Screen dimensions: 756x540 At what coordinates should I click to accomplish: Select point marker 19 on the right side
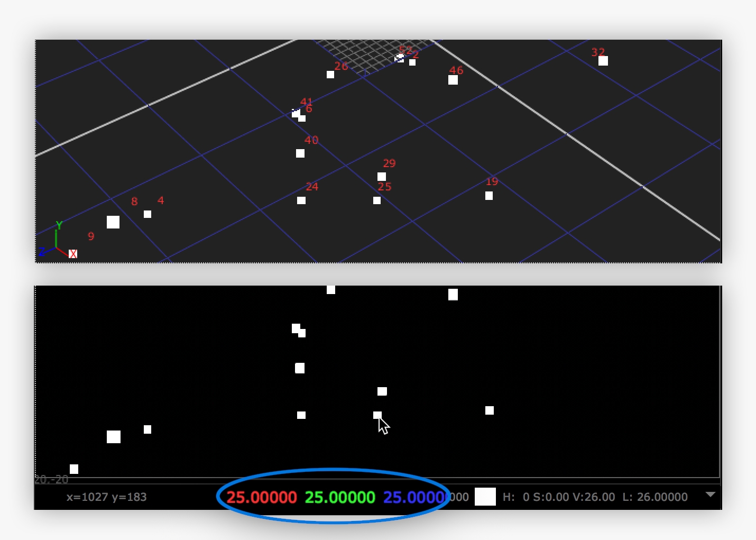[489, 195]
